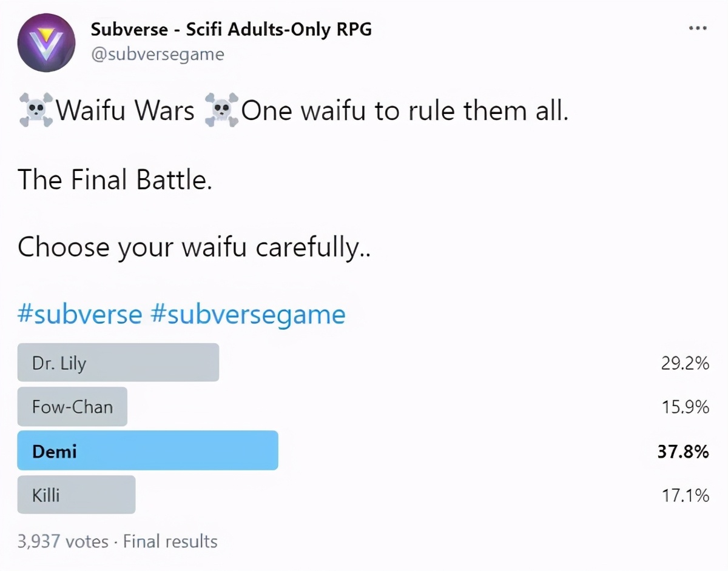The height and width of the screenshot is (571, 728).
Task: Click Dr. Lily's 29.2% percentage value
Action: pos(686,364)
